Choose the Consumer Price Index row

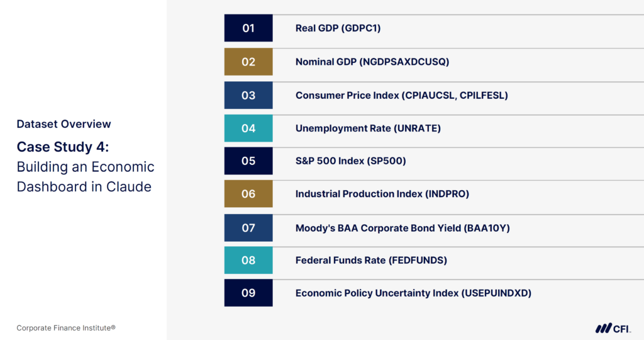pyautogui.click(x=401, y=96)
